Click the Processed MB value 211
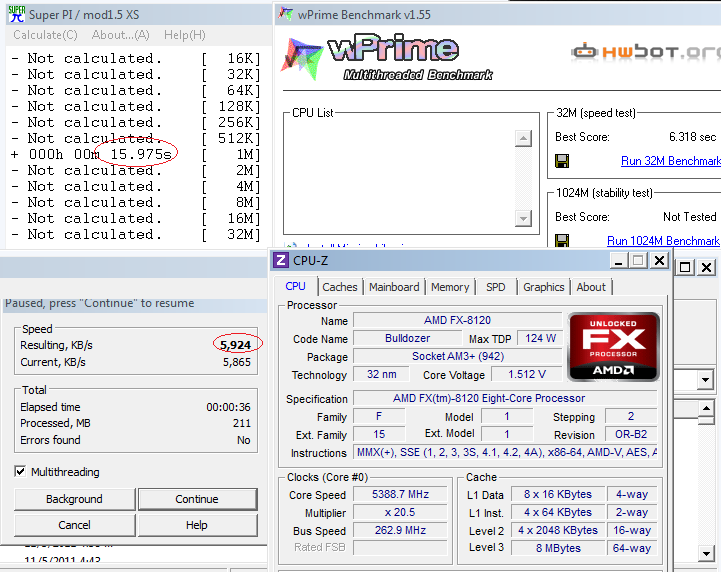The image size is (721, 572). (x=242, y=423)
